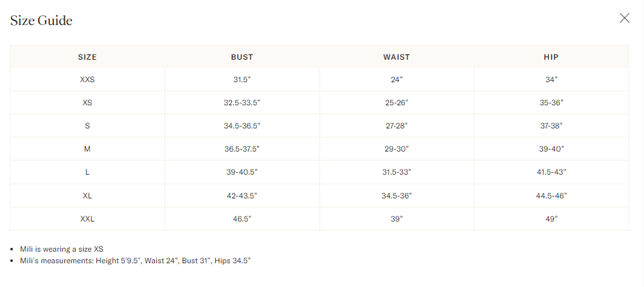This screenshot has width=644, height=287.
Task: Click the SIZE column header
Action: coord(87,57)
